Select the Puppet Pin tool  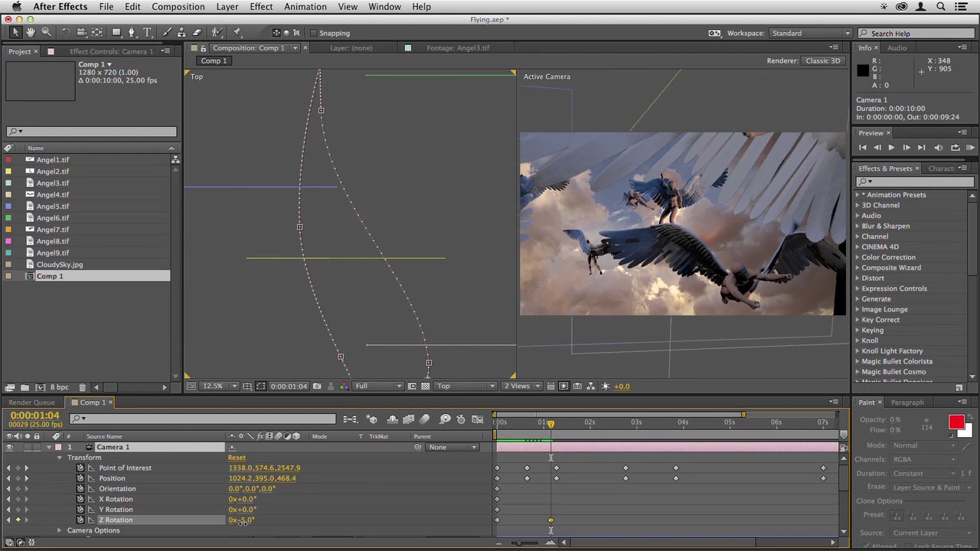[237, 32]
